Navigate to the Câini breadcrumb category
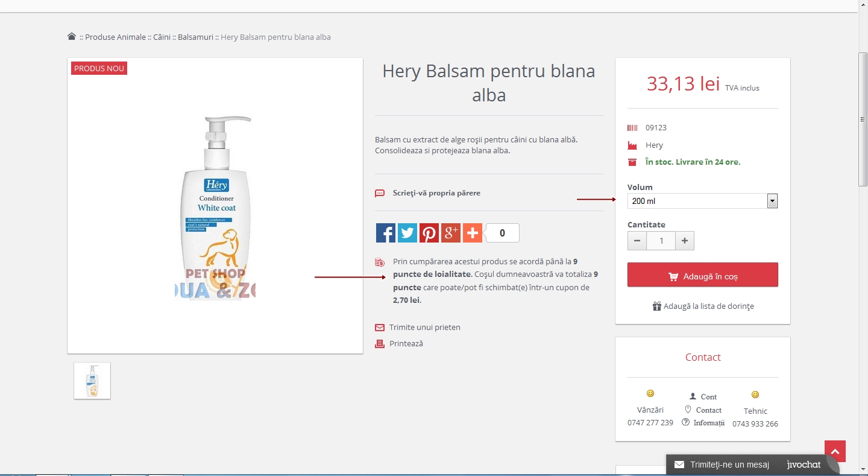Image resolution: width=868 pixels, height=476 pixels. click(x=162, y=37)
